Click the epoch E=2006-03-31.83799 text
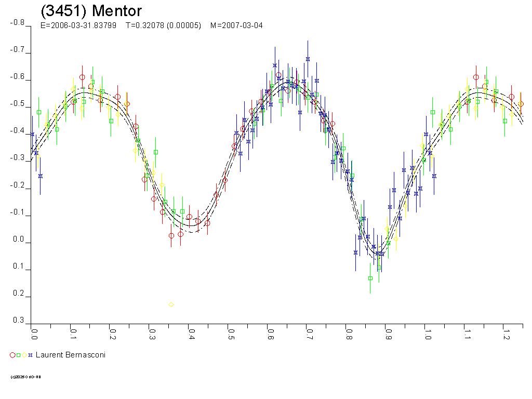 click(x=78, y=25)
